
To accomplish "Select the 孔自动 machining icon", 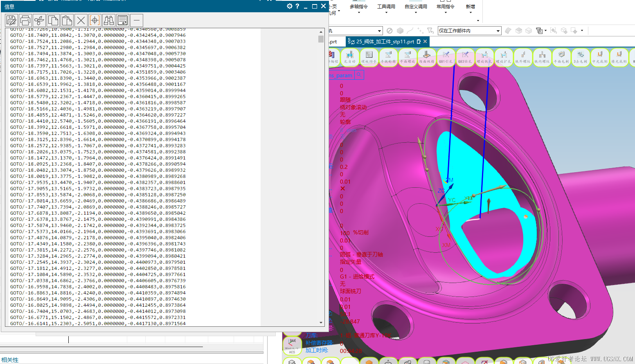I will pyautogui.click(x=350, y=57).
